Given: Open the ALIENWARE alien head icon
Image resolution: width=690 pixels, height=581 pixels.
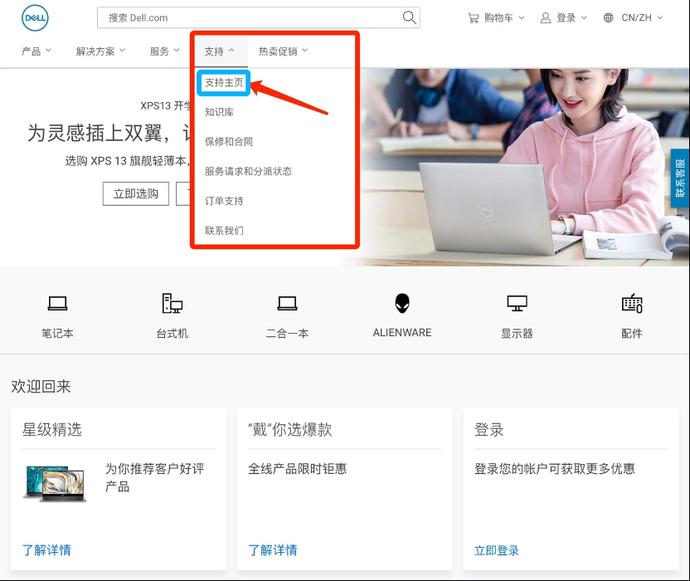Looking at the screenshot, I should pyautogui.click(x=402, y=303).
